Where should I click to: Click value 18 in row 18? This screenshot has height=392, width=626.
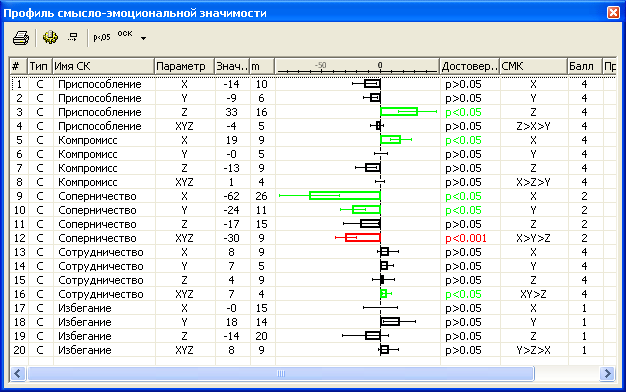tap(232, 322)
